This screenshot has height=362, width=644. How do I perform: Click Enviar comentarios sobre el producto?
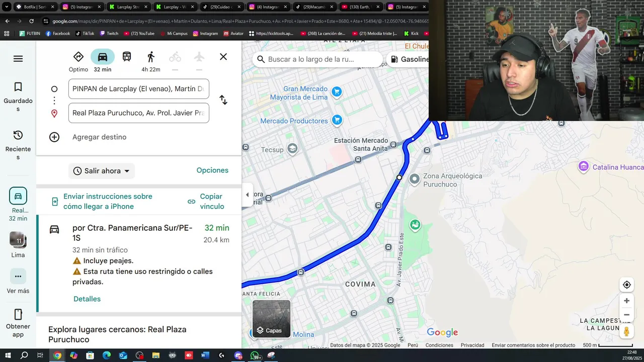coord(533,345)
